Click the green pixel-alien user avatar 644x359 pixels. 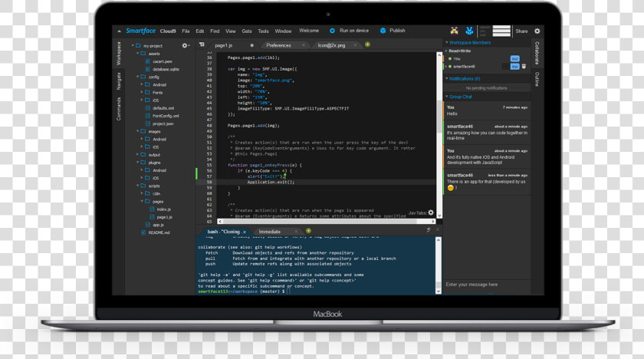tap(454, 31)
